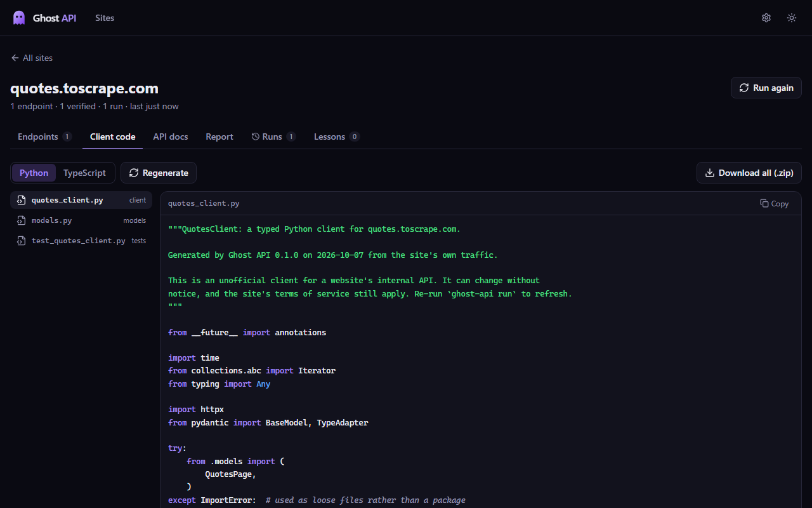Click the quotes.toscrape.com page heading
The image size is (812, 508).
pyautogui.click(x=84, y=88)
